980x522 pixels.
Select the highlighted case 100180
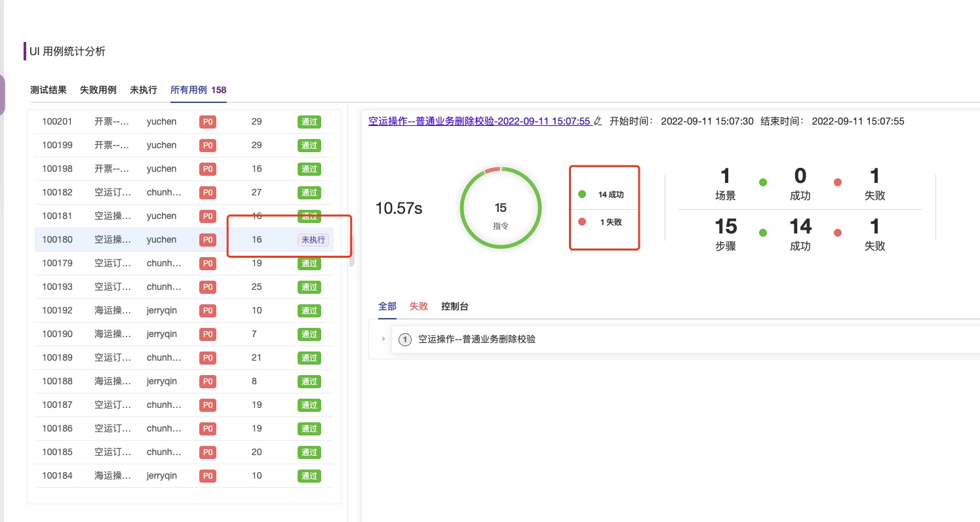(184, 240)
